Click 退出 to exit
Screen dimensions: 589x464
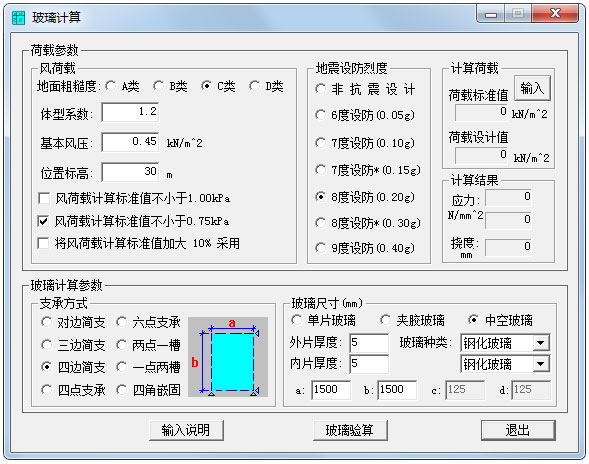[518, 430]
